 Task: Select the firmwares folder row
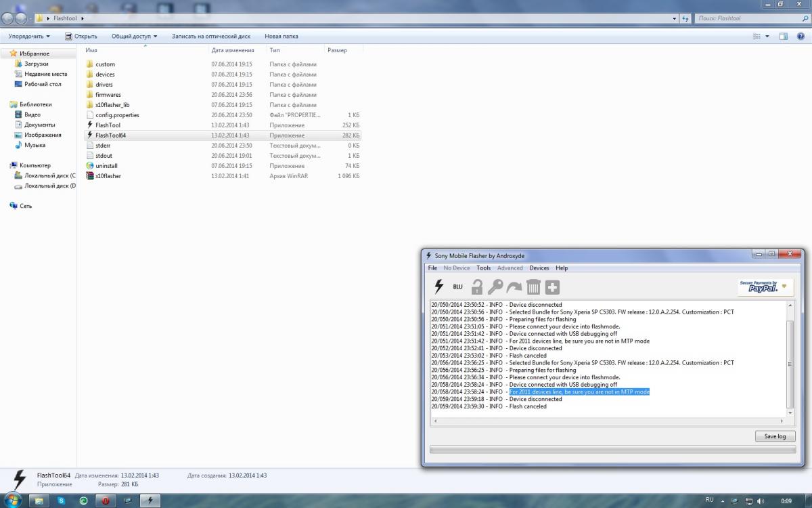[x=223, y=95]
